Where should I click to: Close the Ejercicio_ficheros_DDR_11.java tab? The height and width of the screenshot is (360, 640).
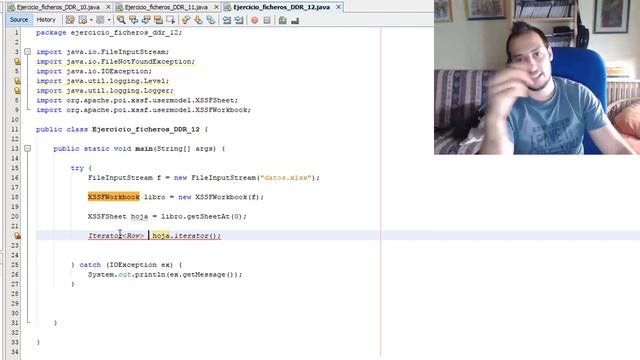(216, 7)
